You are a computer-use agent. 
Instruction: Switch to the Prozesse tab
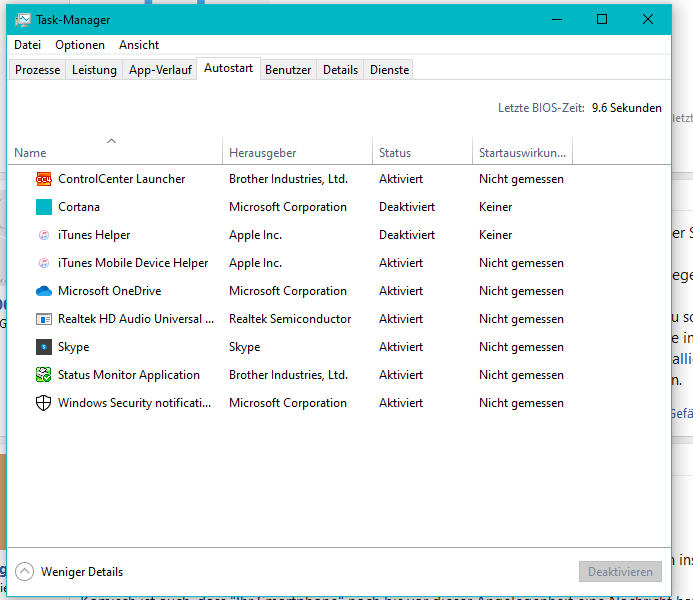click(38, 70)
